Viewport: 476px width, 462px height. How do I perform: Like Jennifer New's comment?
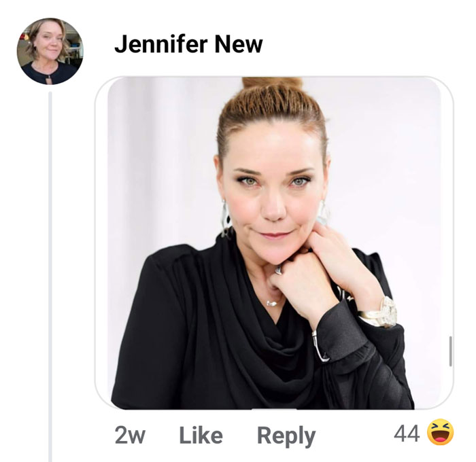coord(201,436)
